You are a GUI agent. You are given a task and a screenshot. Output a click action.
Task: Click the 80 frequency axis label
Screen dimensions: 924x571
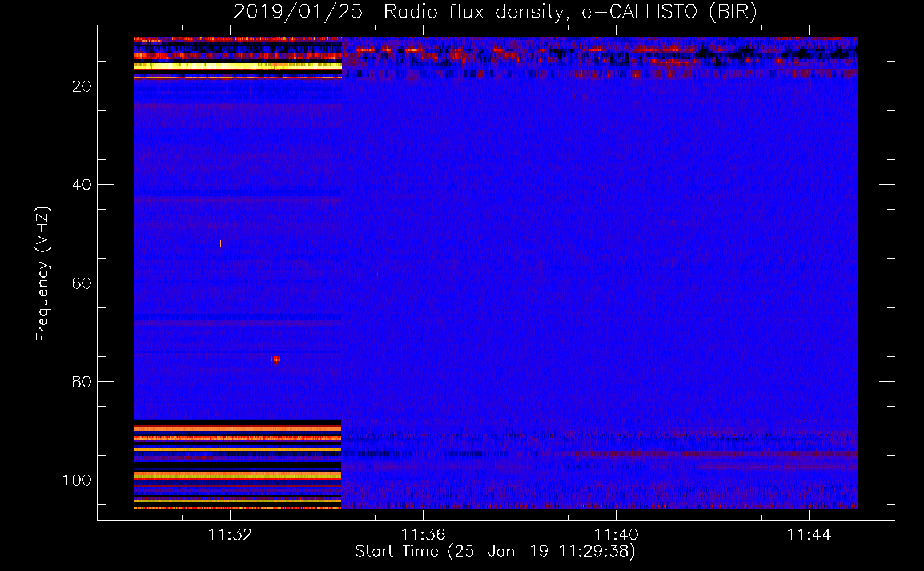[82, 382]
